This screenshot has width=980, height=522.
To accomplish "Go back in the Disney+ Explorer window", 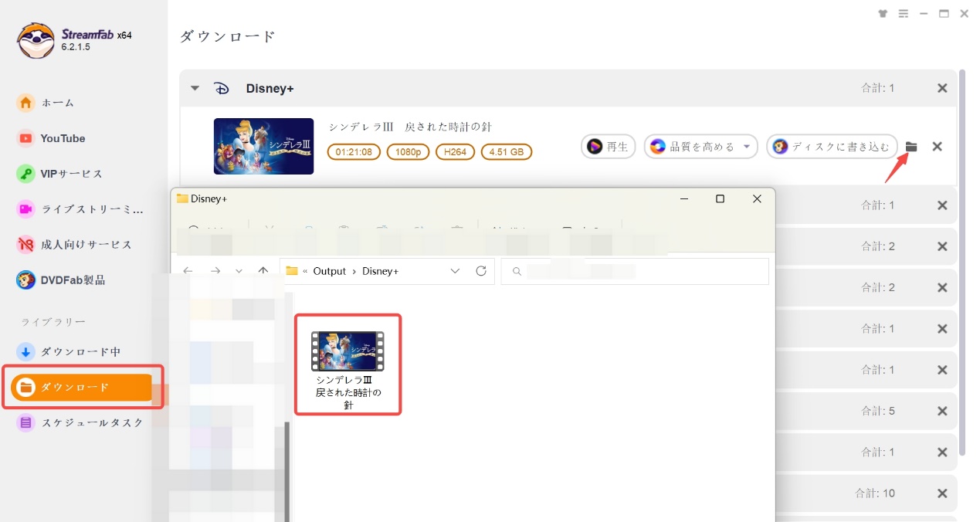I will 188,271.
